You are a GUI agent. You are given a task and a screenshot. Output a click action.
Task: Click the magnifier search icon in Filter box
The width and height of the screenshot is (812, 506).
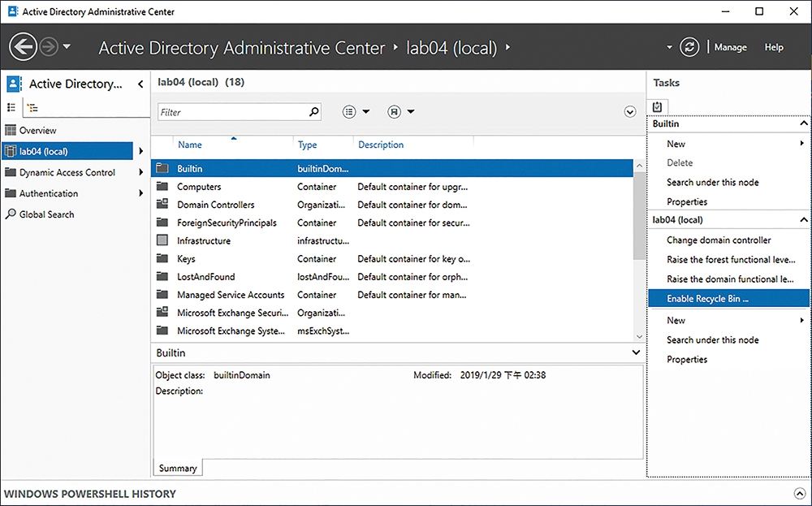click(313, 112)
